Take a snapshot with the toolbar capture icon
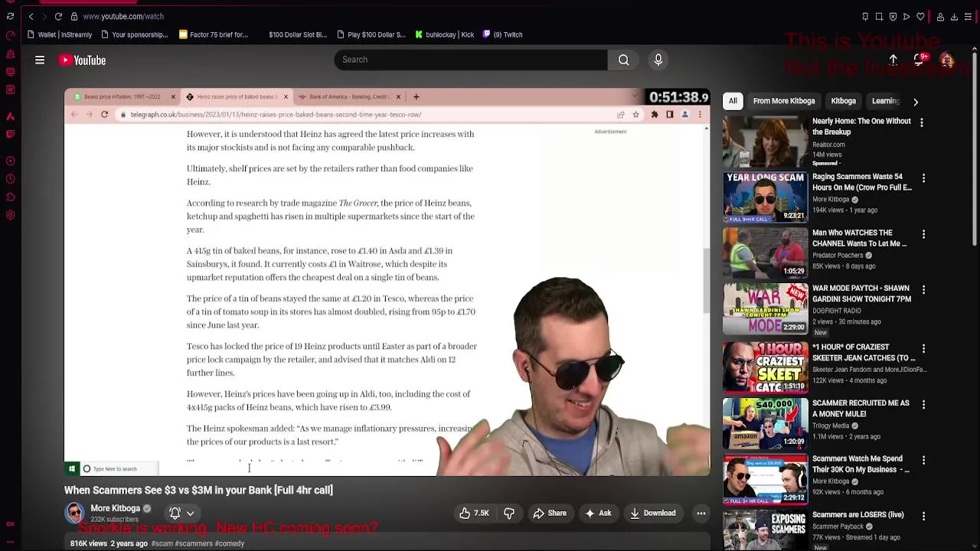The height and width of the screenshot is (551, 980). [x=879, y=16]
